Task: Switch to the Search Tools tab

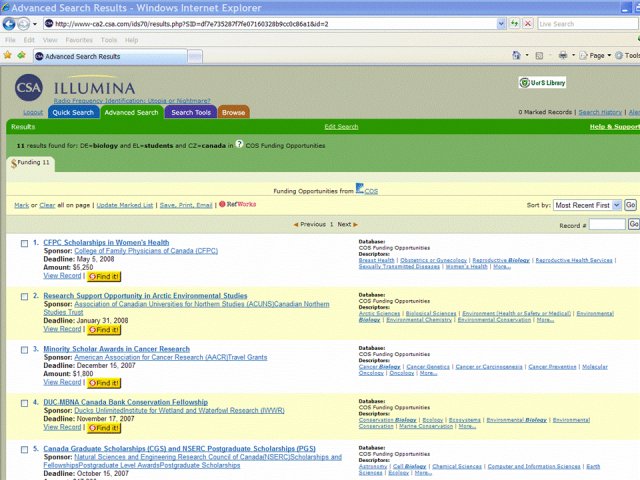Action: click(191, 112)
